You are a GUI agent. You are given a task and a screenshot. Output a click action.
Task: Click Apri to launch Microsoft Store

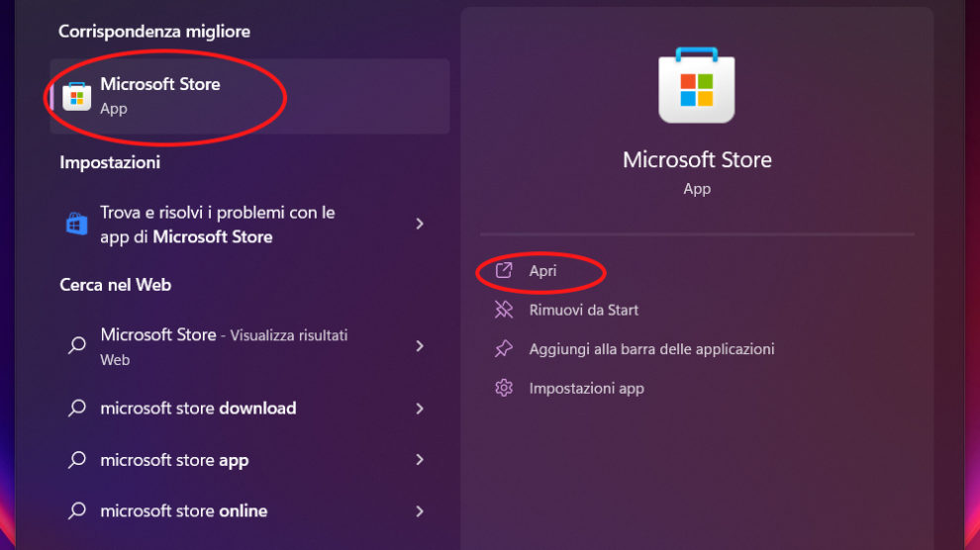click(x=542, y=271)
